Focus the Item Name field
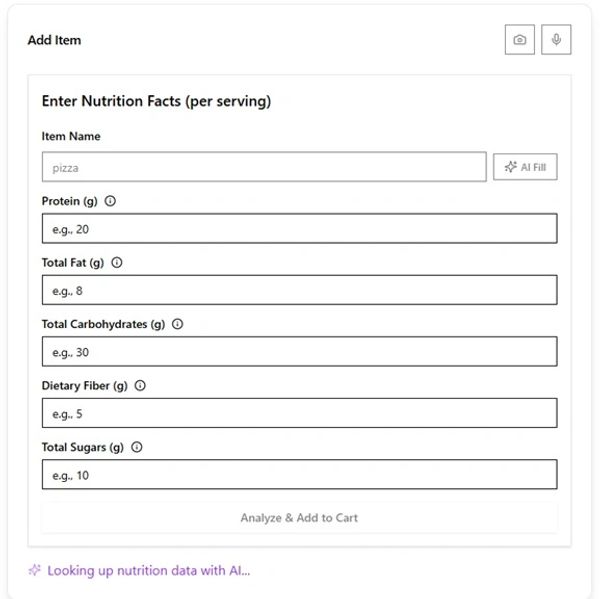 point(264,167)
